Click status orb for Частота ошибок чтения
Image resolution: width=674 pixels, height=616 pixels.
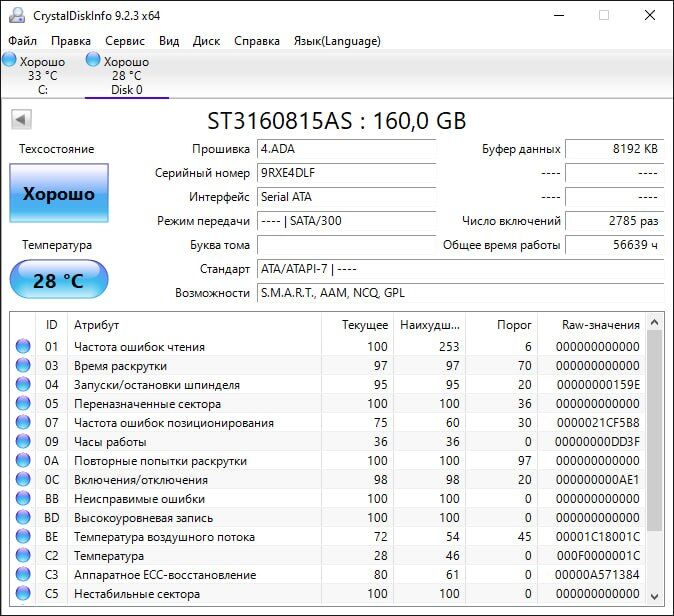pyautogui.click(x=23, y=347)
